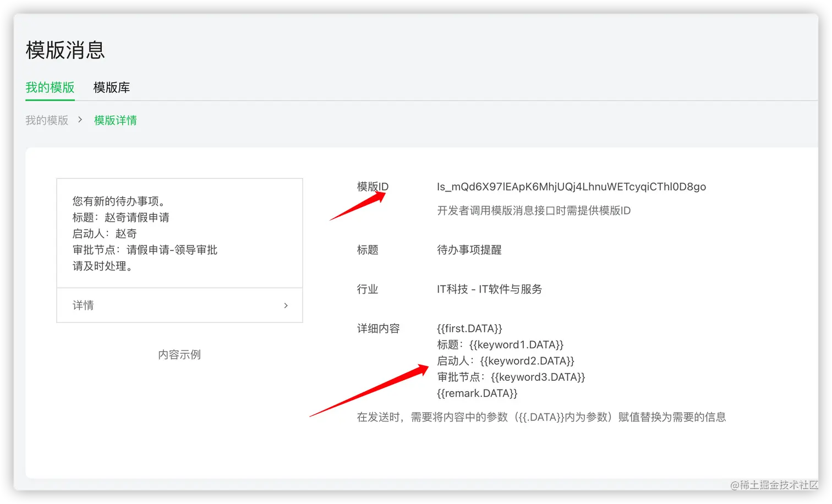Click the 模版ID label

pyautogui.click(x=373, y=187)
